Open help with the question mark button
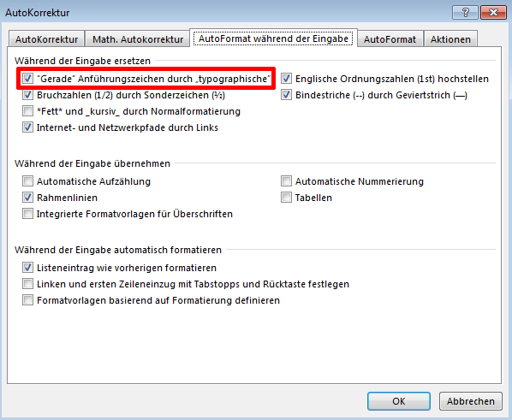This screenshot has height=420, width=512. [465, 13]
